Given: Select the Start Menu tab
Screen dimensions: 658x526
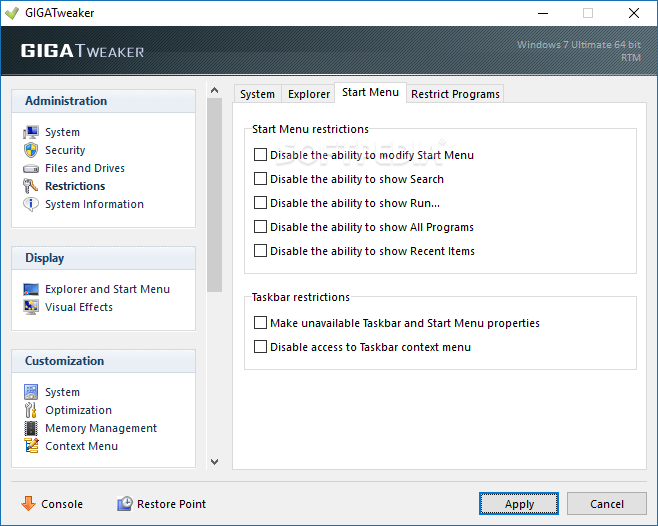Looking at the screenshot, I should point(370,92).
